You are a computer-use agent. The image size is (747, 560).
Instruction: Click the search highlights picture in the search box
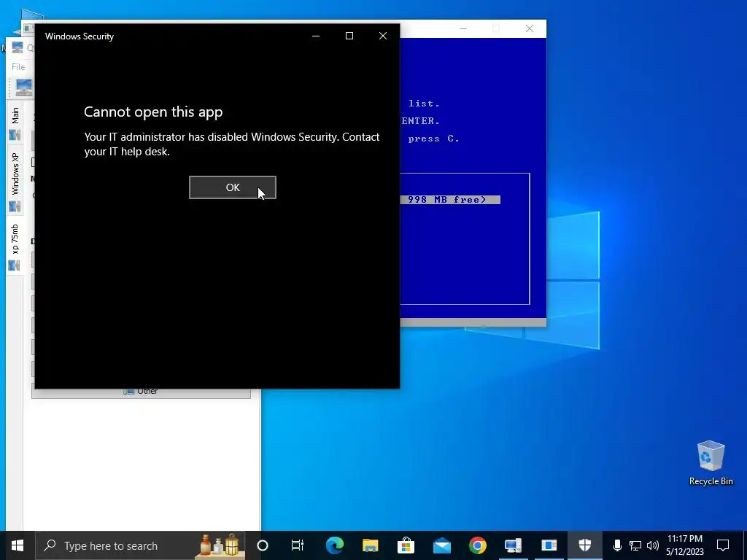click(x=220, y=545)
